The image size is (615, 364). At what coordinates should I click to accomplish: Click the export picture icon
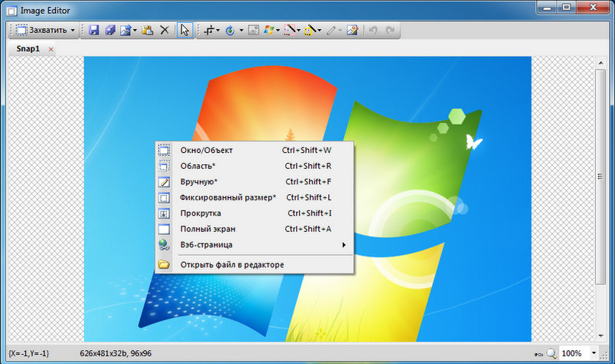pos(125,30)
